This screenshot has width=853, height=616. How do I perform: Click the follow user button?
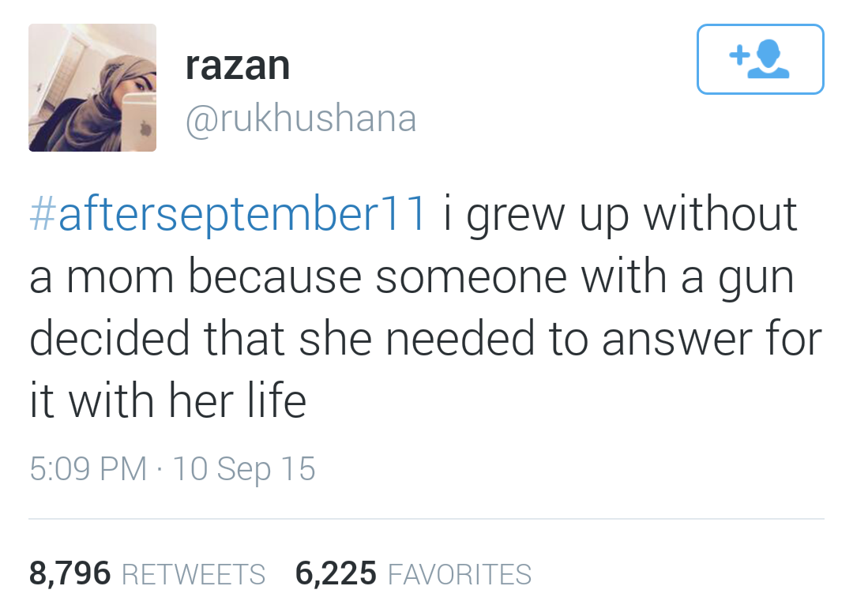pos(760,59)
